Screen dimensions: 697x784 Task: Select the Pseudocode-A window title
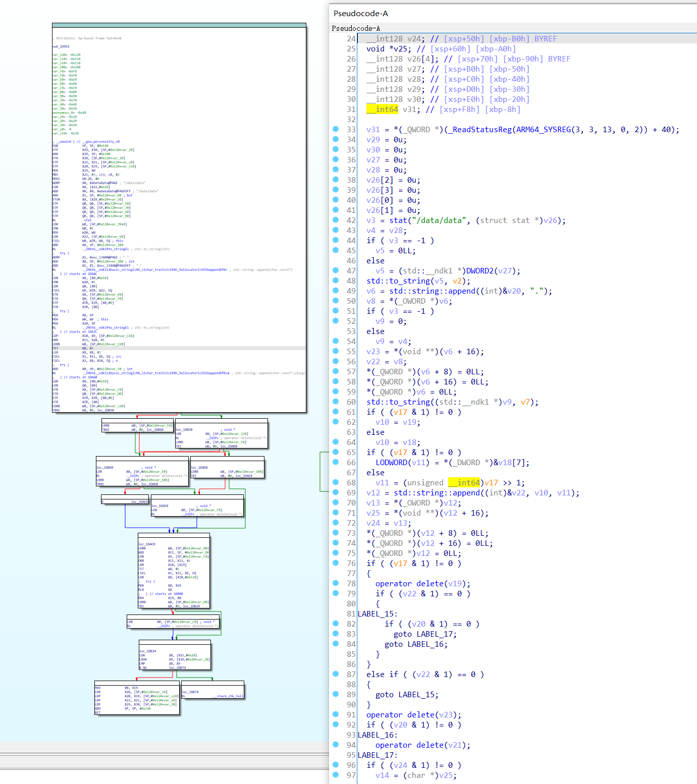(360, 14)
